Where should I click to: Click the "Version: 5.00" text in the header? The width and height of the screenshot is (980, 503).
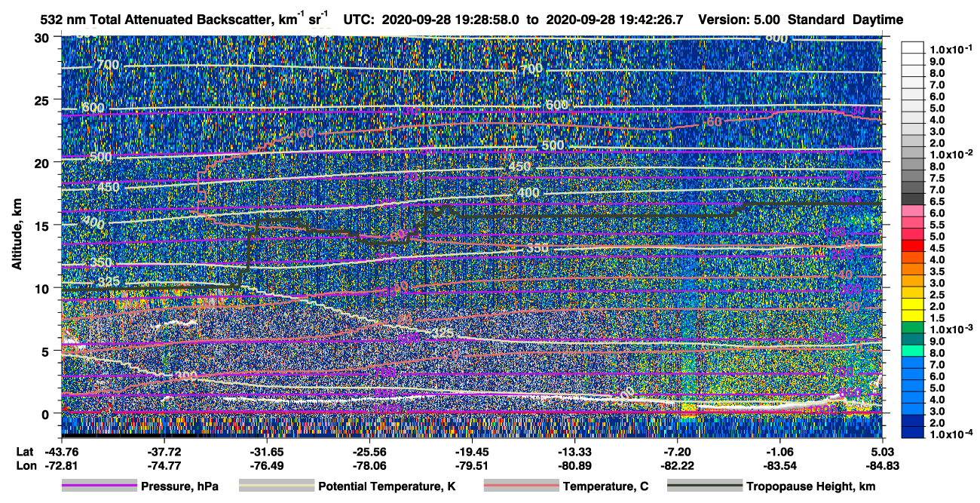740,20
